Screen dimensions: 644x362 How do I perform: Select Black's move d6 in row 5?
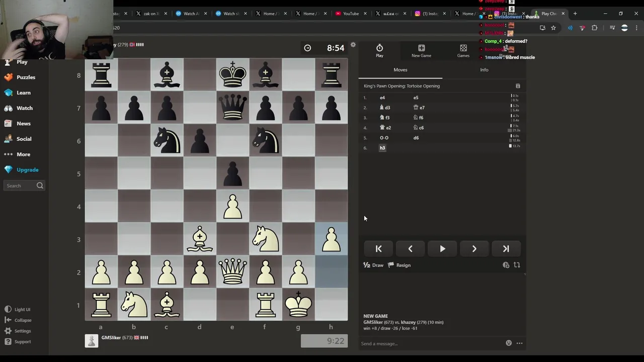(416, 138)
